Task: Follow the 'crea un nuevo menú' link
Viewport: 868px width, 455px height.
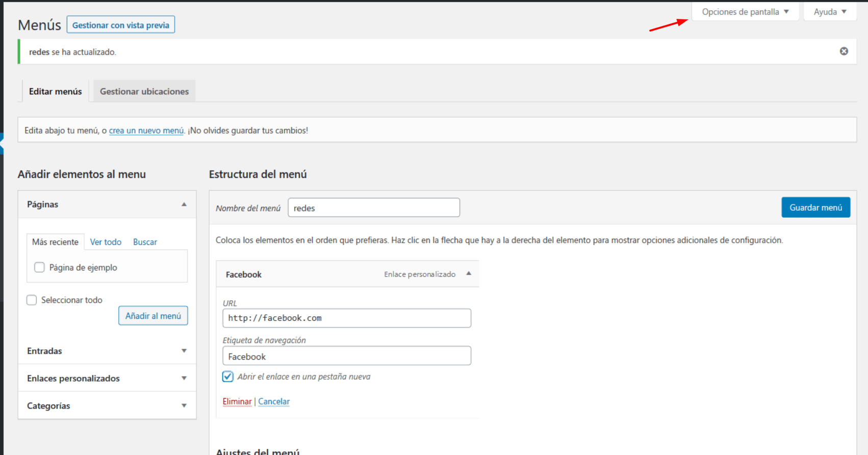Action: 146,131
